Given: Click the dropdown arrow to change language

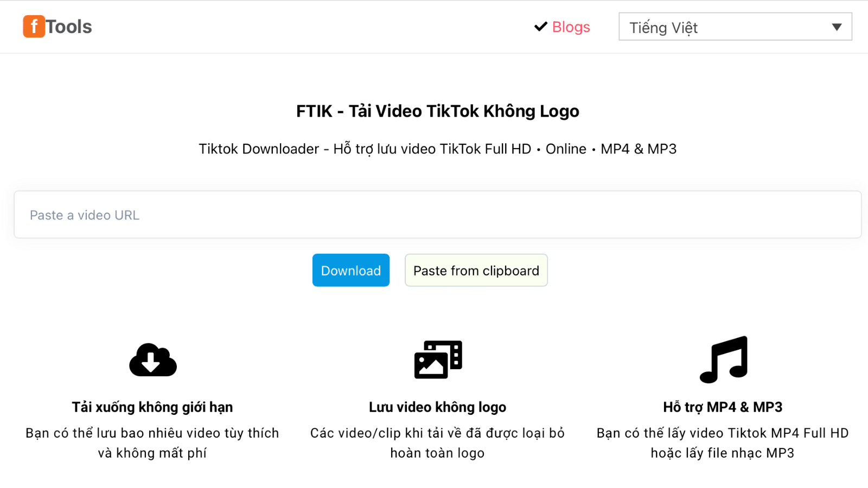Looking at the screenshot, I should 836,27.
